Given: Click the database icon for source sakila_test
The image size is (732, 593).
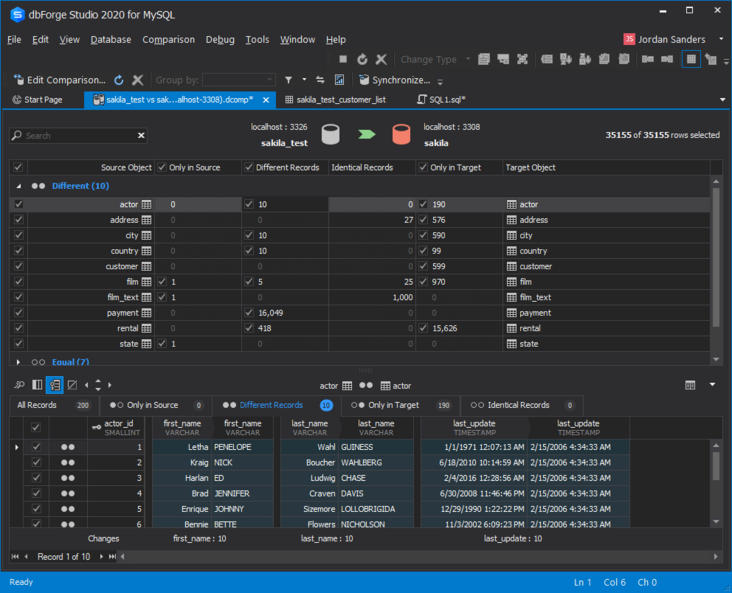Looking at the screenshot, I should pyautogui.click(x=332, y=135).
